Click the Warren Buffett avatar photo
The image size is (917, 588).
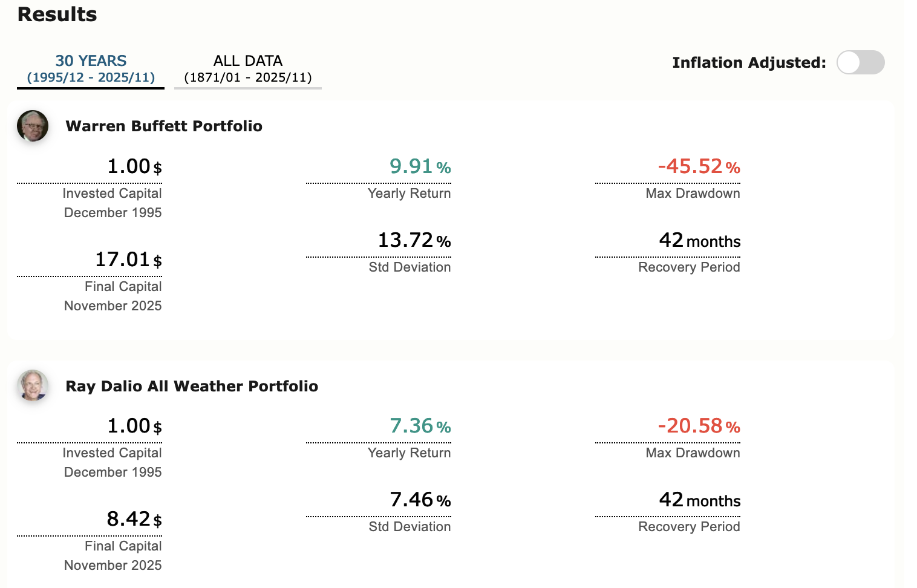pyautogui.click(x=33, y=126)
